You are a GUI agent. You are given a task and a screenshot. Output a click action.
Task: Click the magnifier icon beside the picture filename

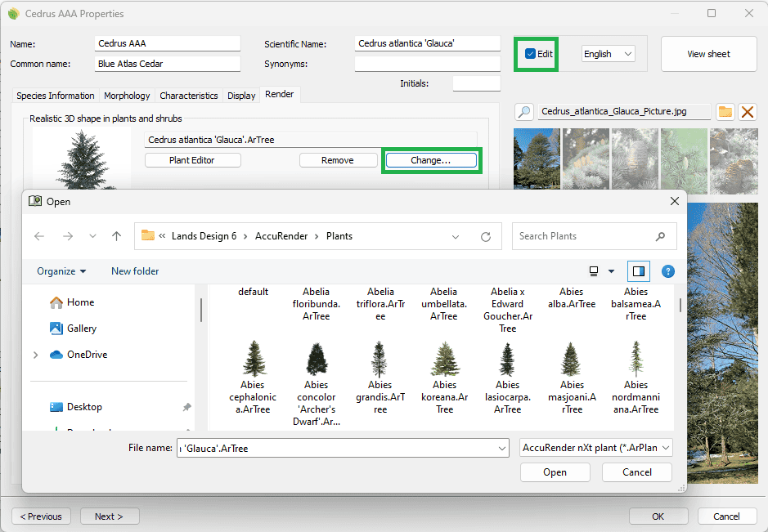[524, 112]
